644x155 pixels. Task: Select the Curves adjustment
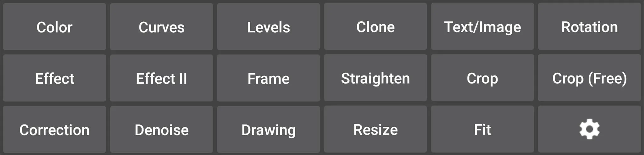coord(161,27)
